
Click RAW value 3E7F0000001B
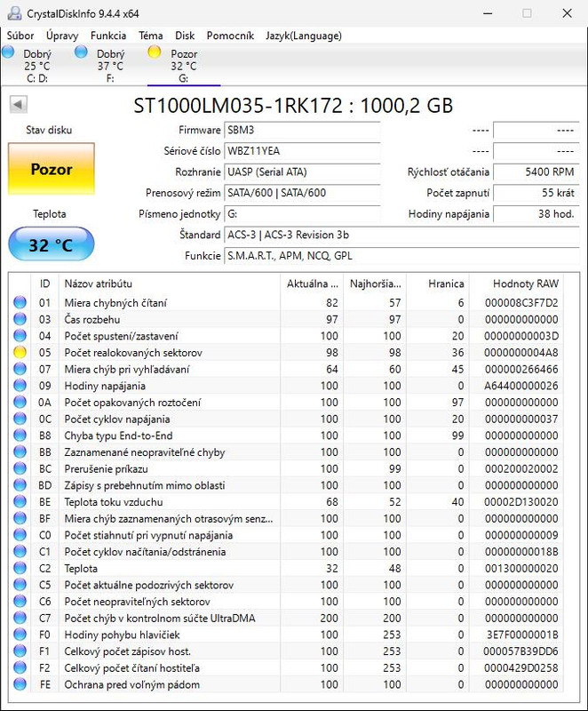522,635
